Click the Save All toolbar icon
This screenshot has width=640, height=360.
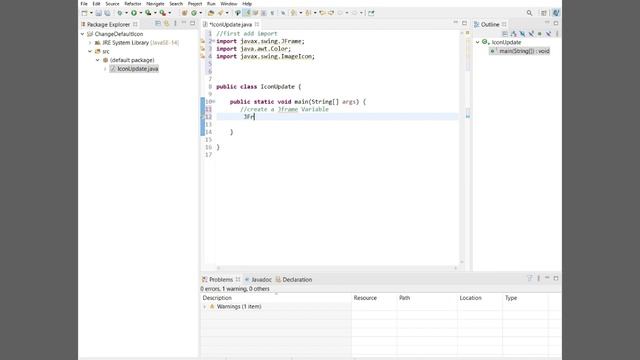[x=107, y=13]
